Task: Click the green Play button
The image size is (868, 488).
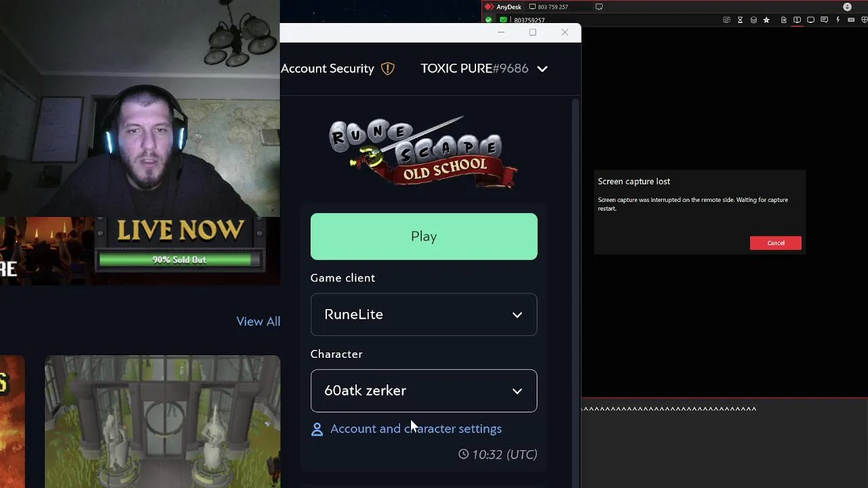Action: [424, 237]
